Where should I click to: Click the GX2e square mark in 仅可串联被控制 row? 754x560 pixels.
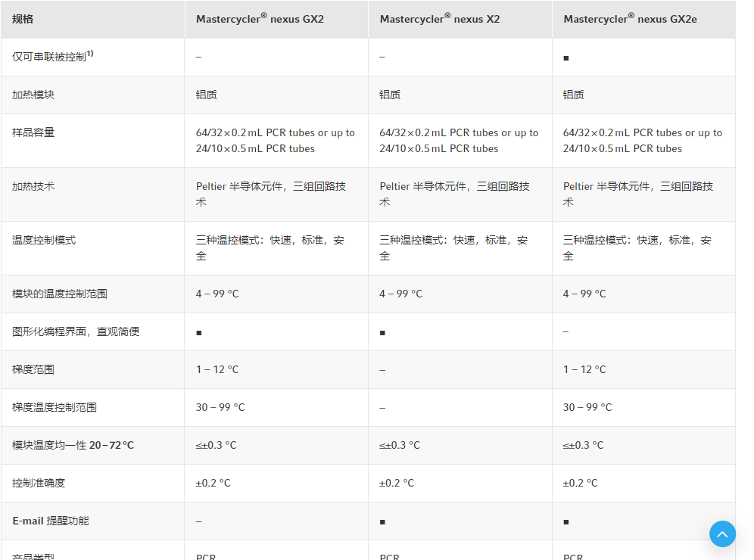tap(566, 58)
